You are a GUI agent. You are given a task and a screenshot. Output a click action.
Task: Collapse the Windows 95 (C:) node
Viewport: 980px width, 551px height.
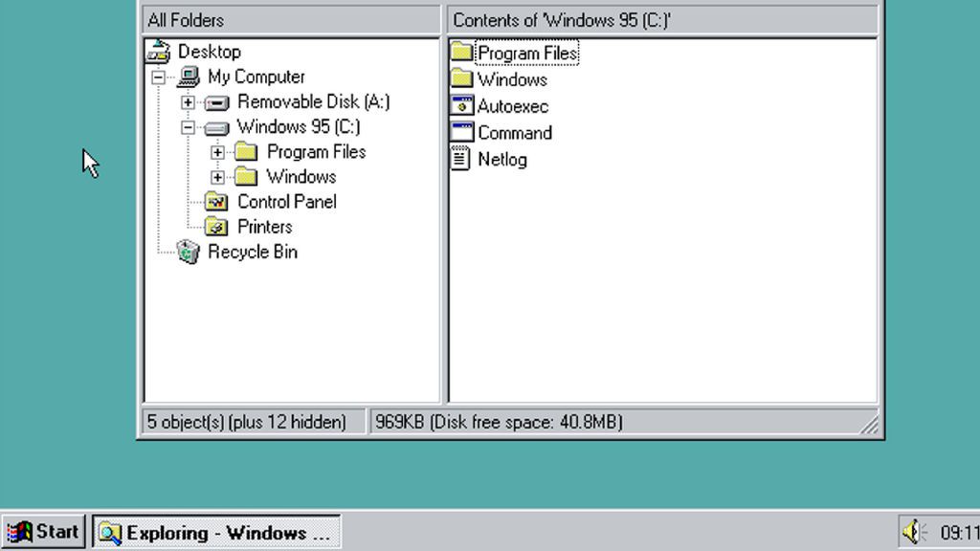(188, 127)
